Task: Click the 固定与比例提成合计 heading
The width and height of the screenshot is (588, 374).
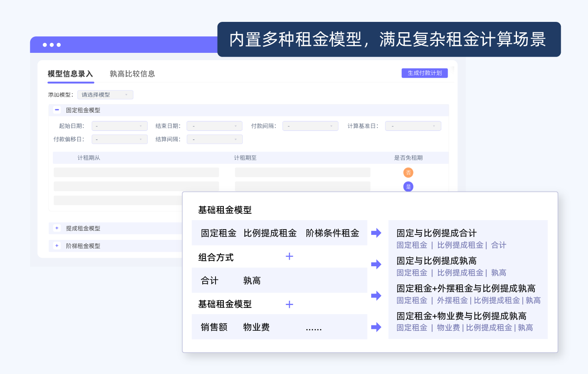Action: [436, 233]
